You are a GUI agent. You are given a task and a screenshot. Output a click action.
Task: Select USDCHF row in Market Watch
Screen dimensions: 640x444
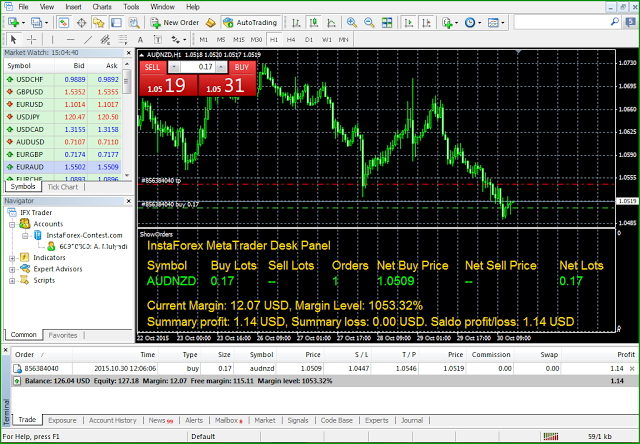point(62,80)
